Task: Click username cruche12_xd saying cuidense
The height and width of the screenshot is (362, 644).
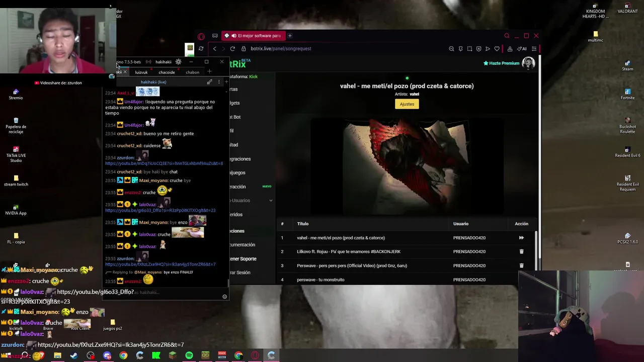Action: point(129,146)
